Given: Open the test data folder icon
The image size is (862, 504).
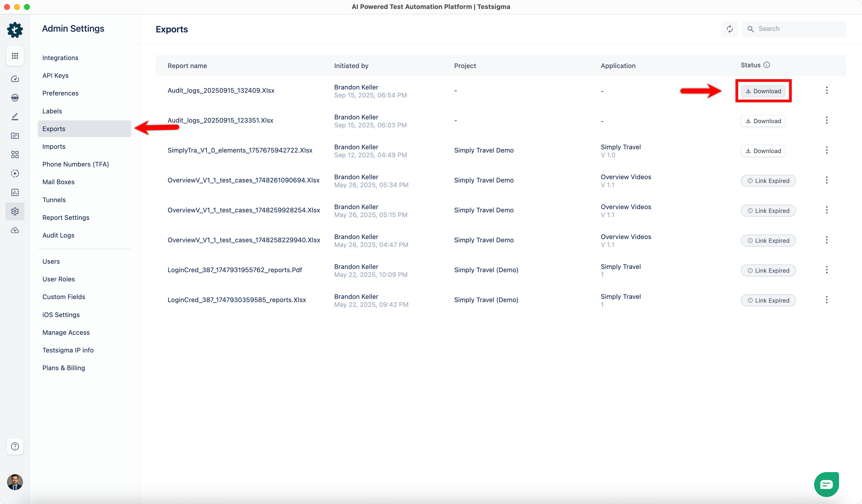Looking at the screenshot, I should (15, 136).
